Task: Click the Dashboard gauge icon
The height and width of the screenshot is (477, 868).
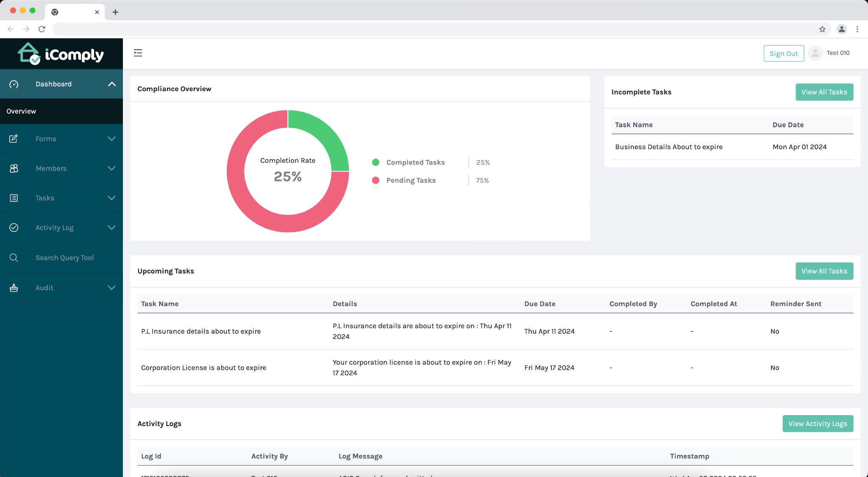Action: [x=14, y=84]
